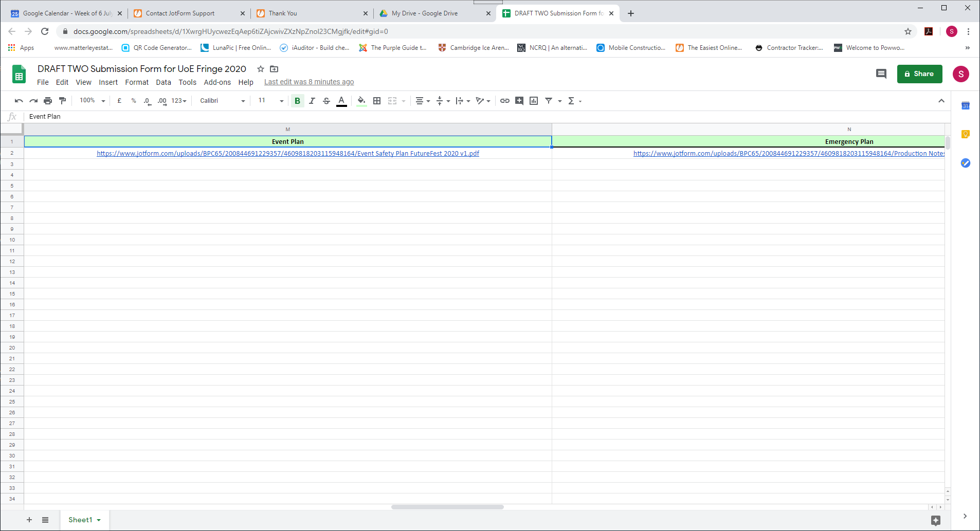Open the Format menu

pyautogui.click(x=137, y=82)
